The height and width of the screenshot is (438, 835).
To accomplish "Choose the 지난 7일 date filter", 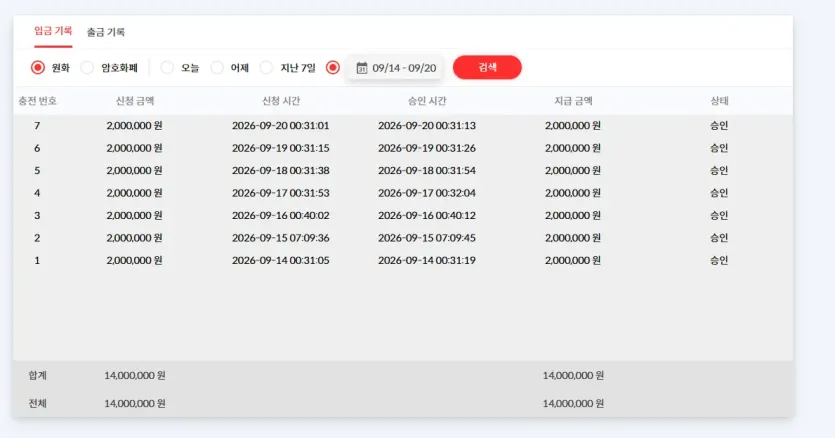I will click(266, 68).
